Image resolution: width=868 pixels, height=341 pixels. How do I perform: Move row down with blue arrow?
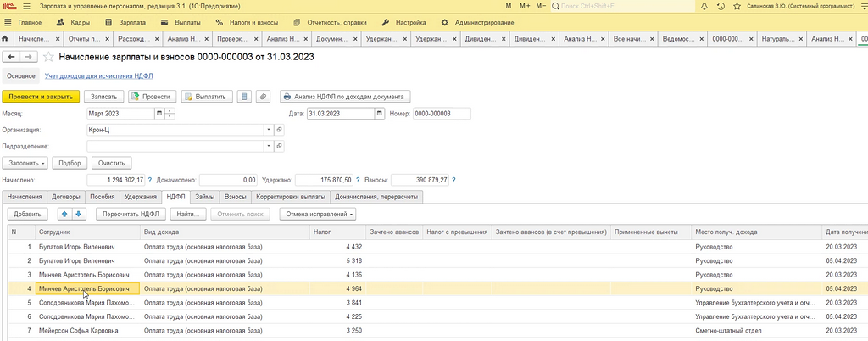coord(78,214)
